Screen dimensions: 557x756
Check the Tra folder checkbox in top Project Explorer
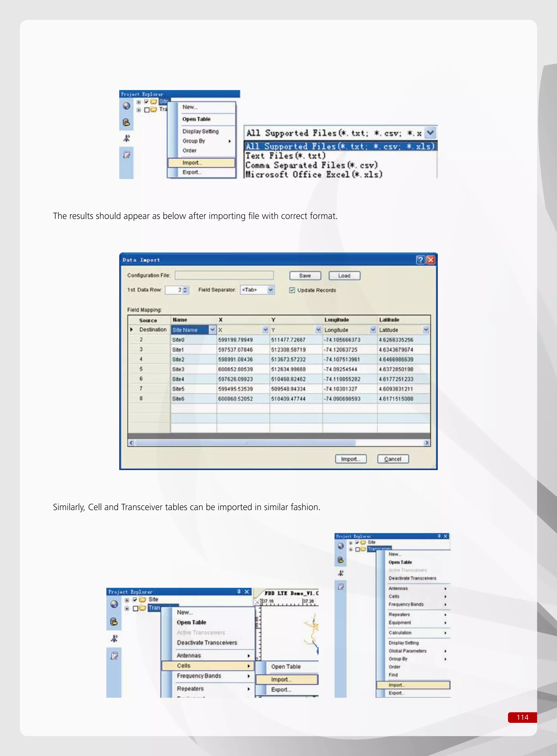pyautogui.click(x=147, y=110)
